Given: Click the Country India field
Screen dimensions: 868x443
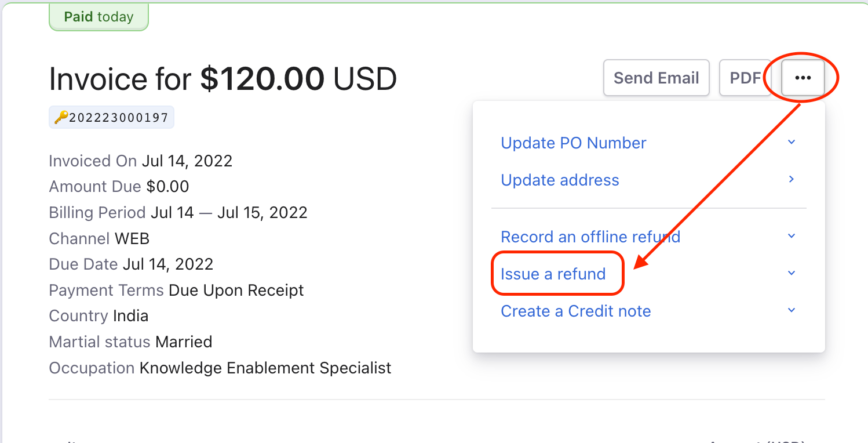Looking at the screenshot, I should pyautogui.click(x=99, y=316).
